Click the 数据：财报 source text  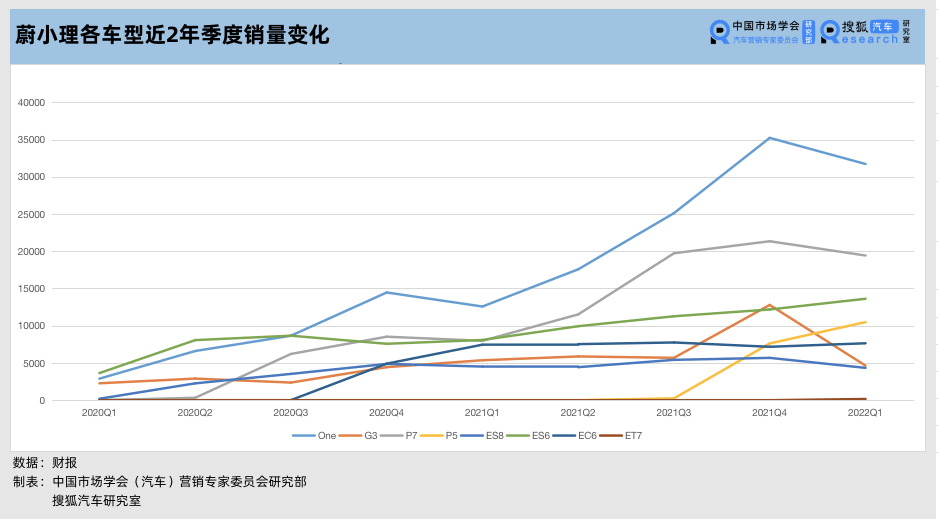(45, 463)
